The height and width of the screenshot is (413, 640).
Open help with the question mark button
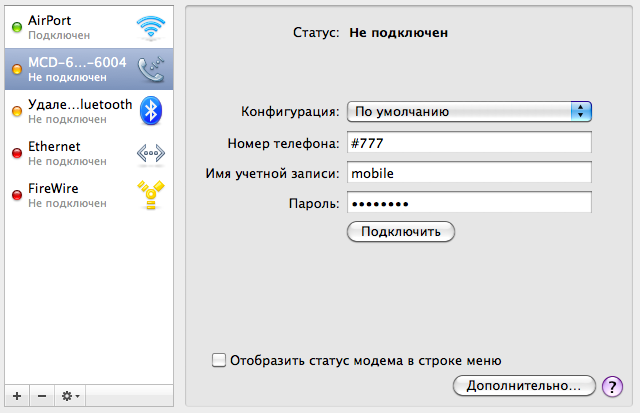pyautogui.click(x=614, y=385)
